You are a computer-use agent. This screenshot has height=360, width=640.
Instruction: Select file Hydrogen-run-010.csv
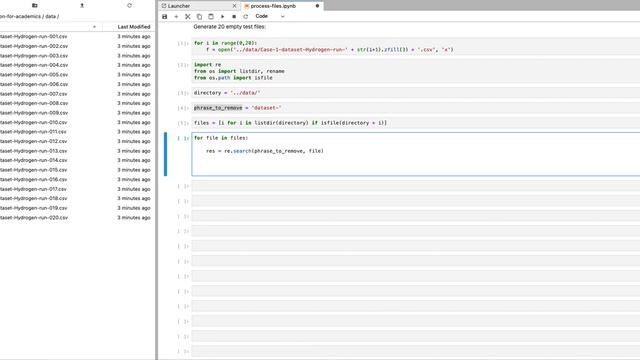coord(33,122)
